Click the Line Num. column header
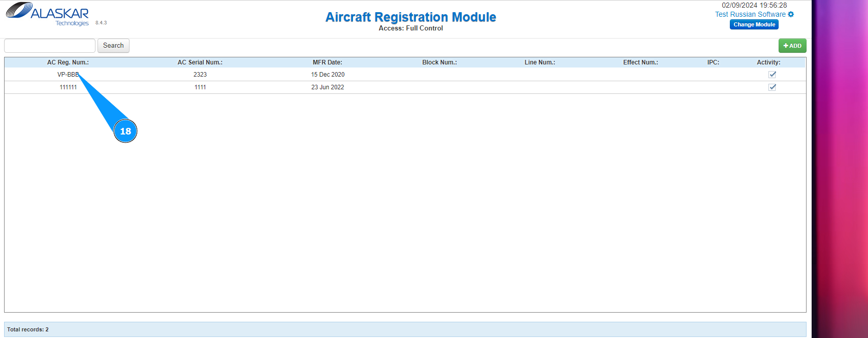 pos(540,62)
